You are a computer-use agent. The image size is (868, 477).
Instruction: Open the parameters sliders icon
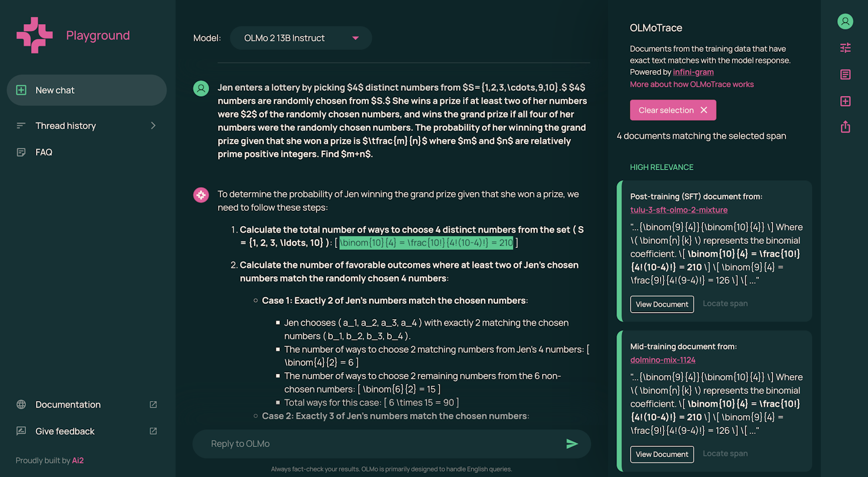[x=845, y=48]
